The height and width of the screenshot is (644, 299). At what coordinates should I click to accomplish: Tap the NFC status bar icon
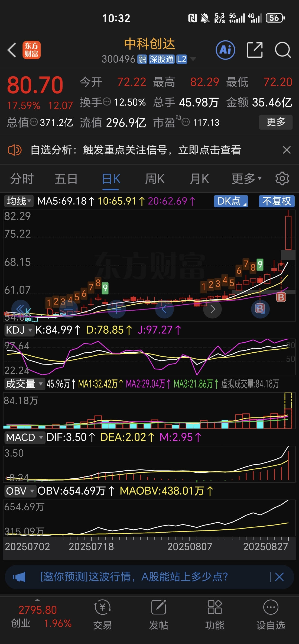pos(193,18)
